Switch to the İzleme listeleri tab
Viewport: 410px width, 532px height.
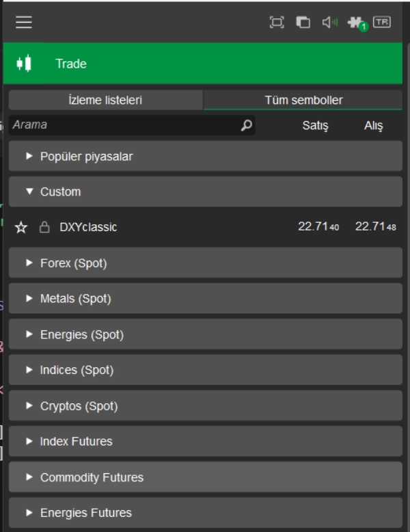pyautogui.click(x=105, y=101)
